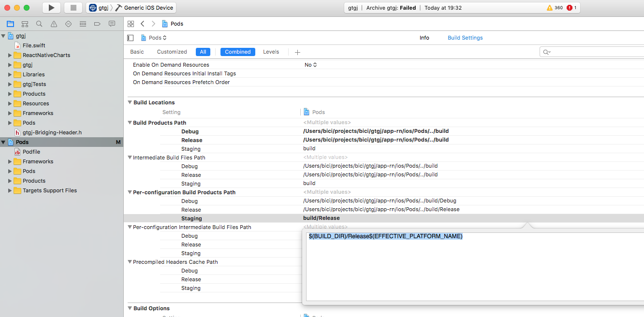Click Debug value under Build Products Path
644x317 pixels.
pos(376,131)
